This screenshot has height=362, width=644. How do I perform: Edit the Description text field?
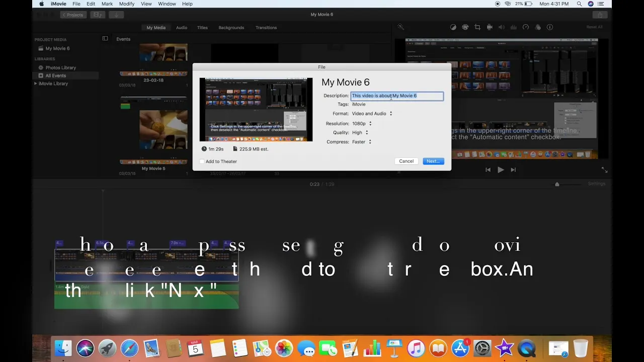tap(396, 96)
